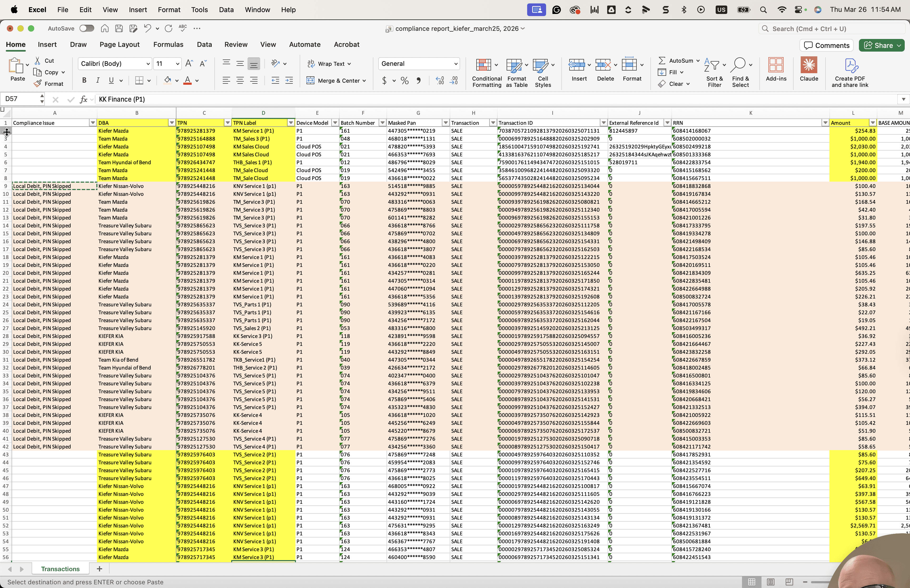This screenshot has height=588, width=910.
Task: Open Cell Styles gallery
Action: tap(543, 73)
